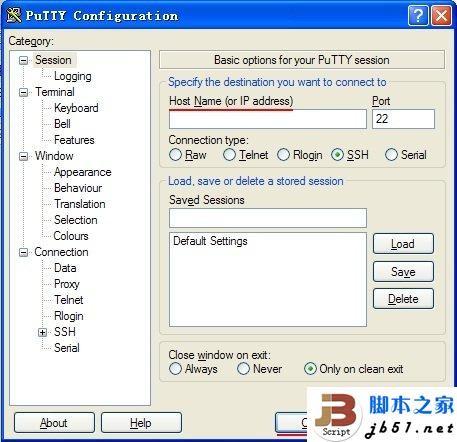
Task: Select Serial in the category tree
Action: coord(67,348)
